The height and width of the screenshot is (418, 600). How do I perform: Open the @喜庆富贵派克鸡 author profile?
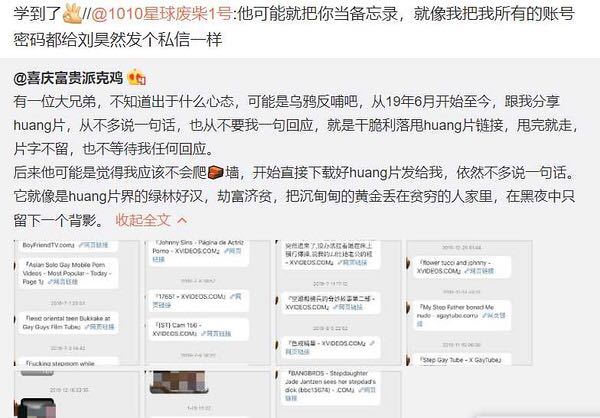(68, 78)
